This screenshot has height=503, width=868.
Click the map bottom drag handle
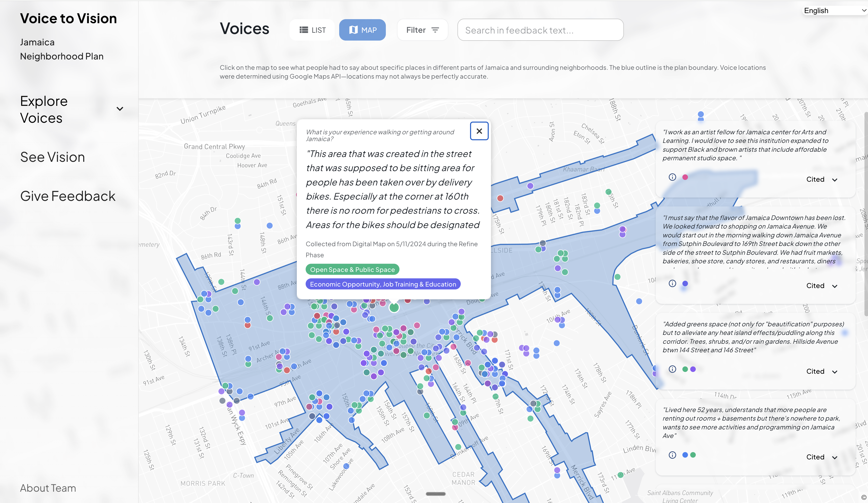tap(435, 494)
